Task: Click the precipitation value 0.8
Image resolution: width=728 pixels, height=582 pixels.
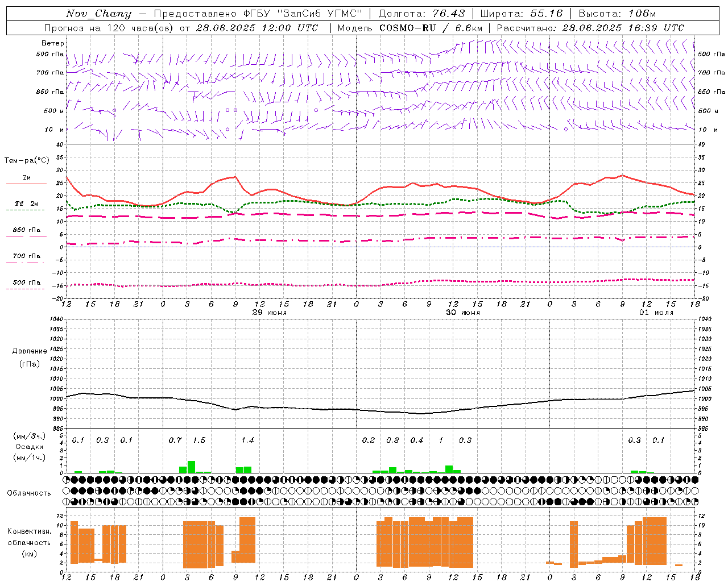Action: pos(392,440)
